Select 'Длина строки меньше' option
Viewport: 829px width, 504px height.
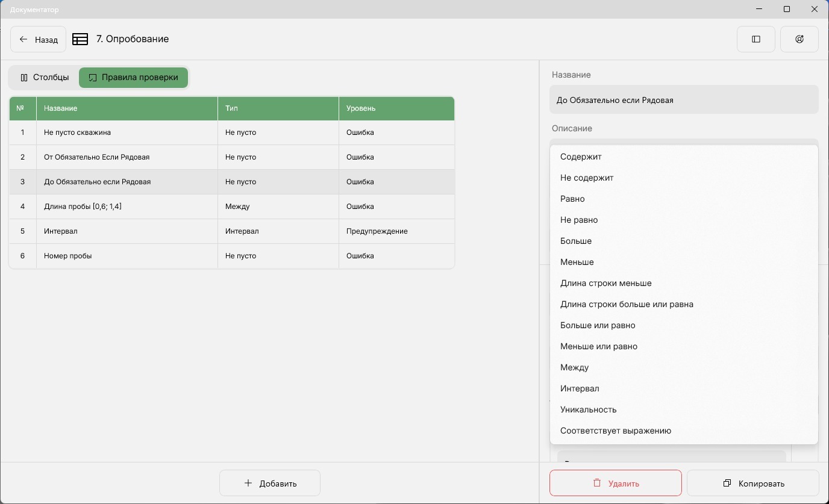pos(684,283)
